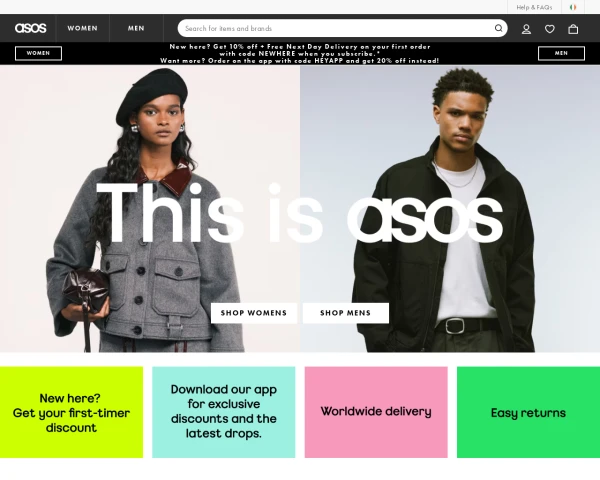Open the shopping bag icon
Image resolution: width=600 pixels, height=480 pixels.
(573, 29)
